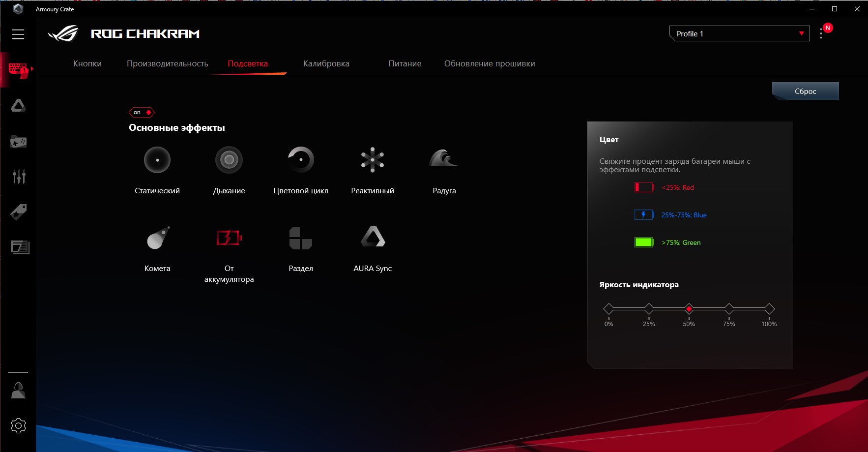Click the green >75% battery icon

(x=644, y=242)
